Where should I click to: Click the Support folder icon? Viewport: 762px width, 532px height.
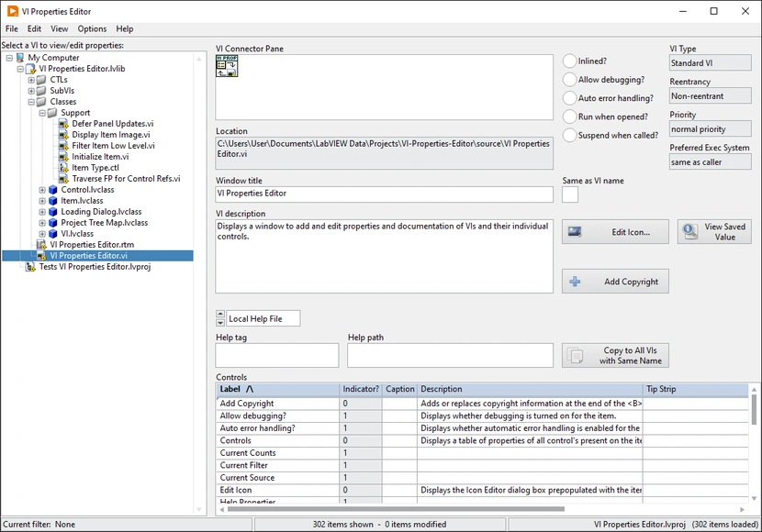(x=52, y=113)
